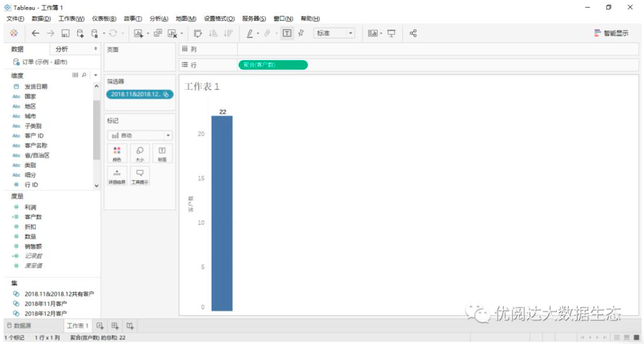
Task: Click the 聚合(客户数) pill on rows shelf
Action: 273,65
